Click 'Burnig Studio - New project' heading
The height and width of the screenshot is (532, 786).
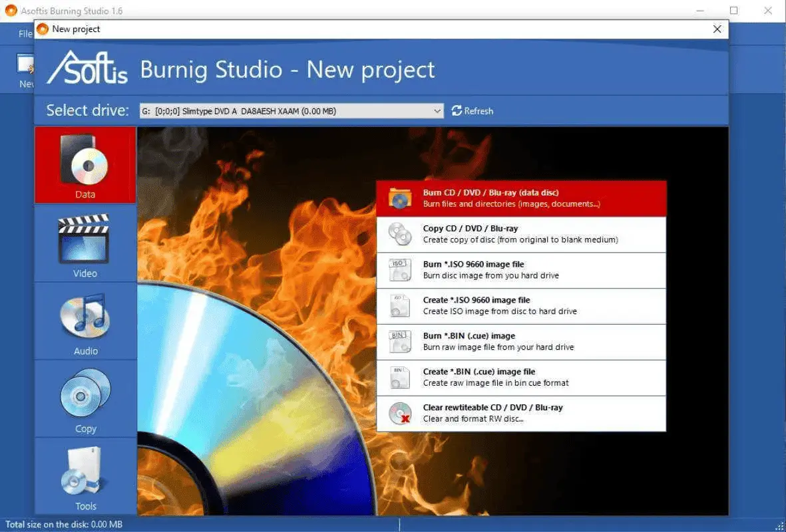(x=288, y=69)
